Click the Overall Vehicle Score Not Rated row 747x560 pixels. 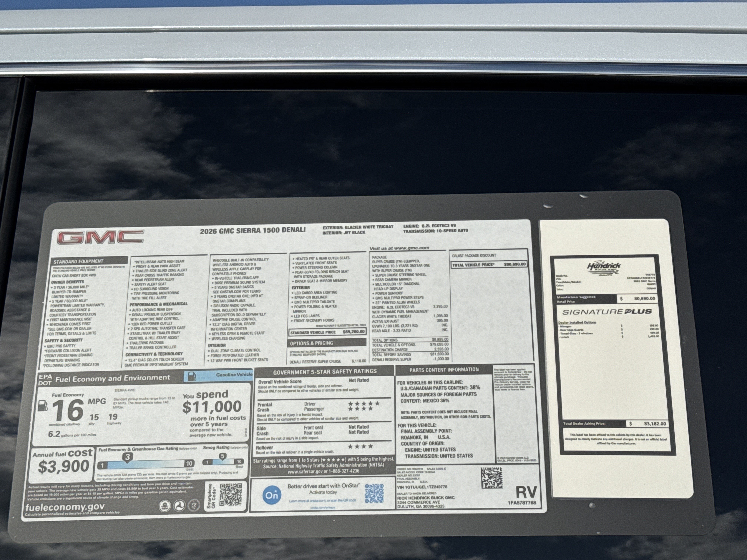(313, 381)
